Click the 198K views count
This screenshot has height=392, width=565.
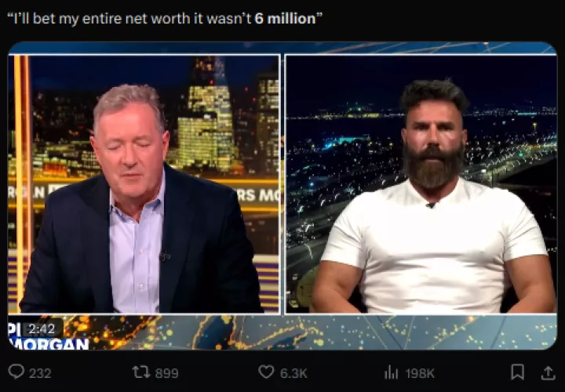point(420,373)
